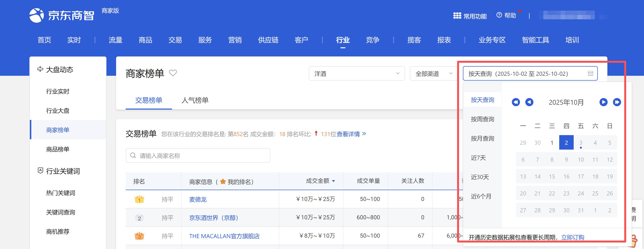The image size is (644, 249).
Task: Go to 培训 in top navigation
Action: click(572, 40)
